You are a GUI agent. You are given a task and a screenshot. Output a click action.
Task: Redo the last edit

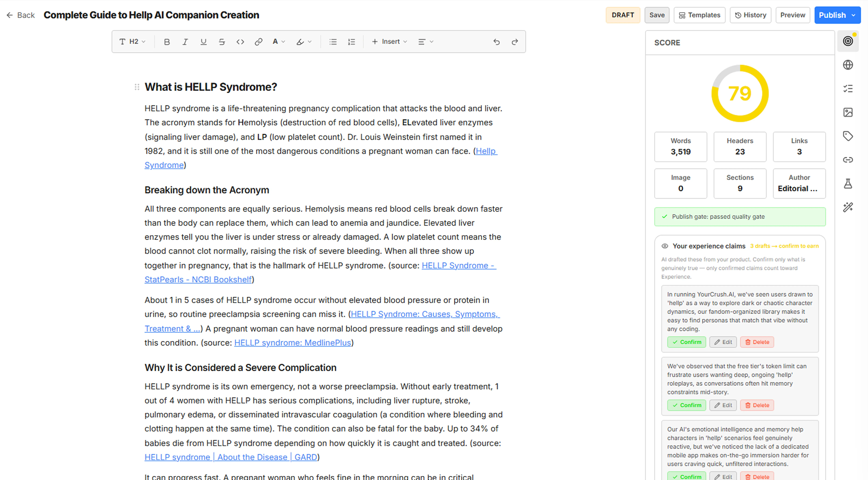point(515,42)
